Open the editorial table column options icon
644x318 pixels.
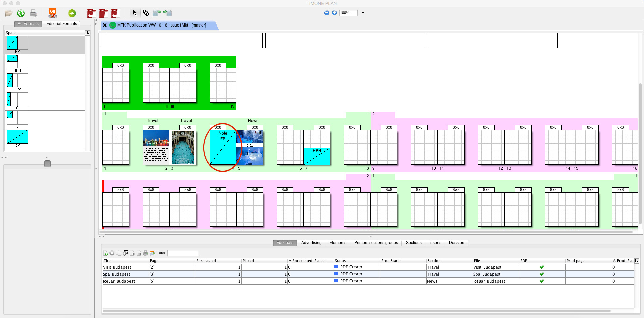[637, 261]
